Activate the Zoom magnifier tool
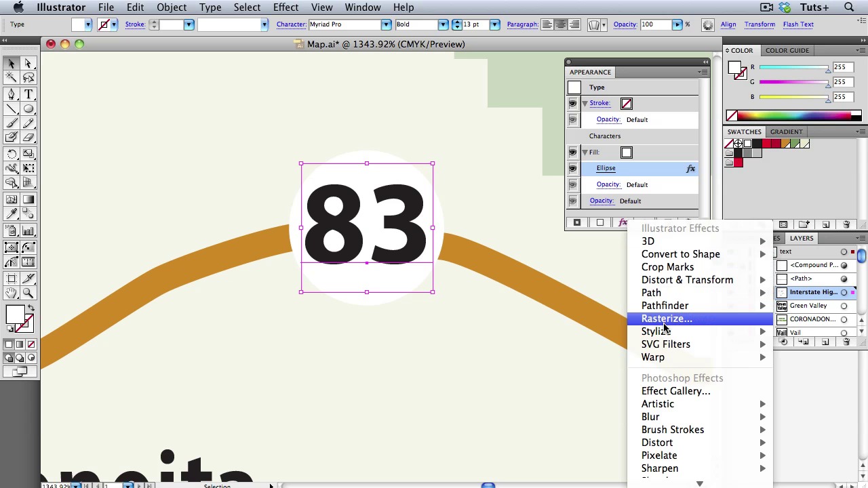 pos(28,293)
